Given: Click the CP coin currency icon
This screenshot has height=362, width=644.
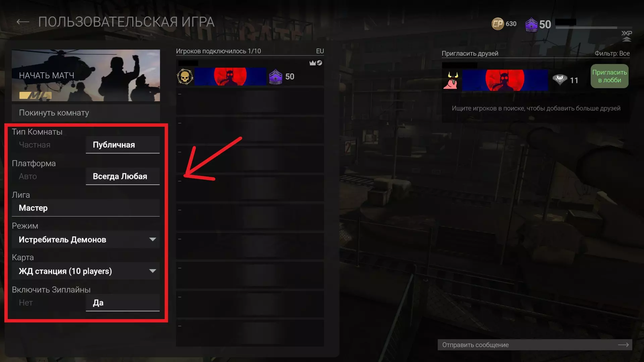Looking at the screenshot, I should click(x=498, y=24).
